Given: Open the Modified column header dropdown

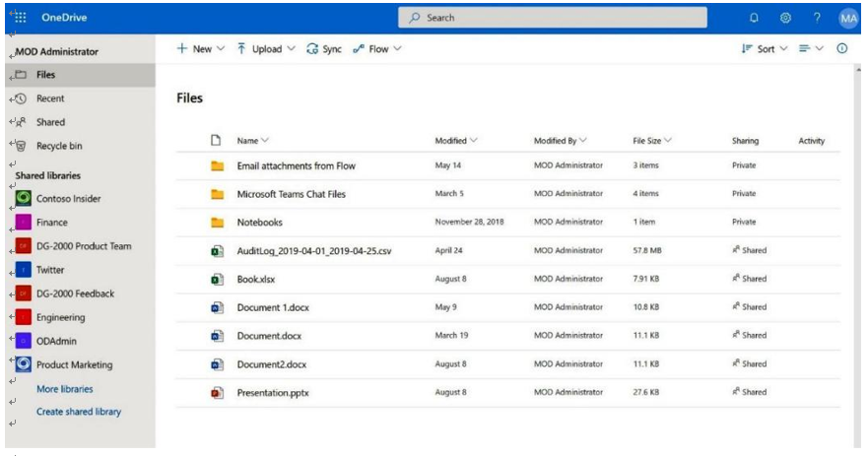Looking at the screenshot, I should point(455,141).
